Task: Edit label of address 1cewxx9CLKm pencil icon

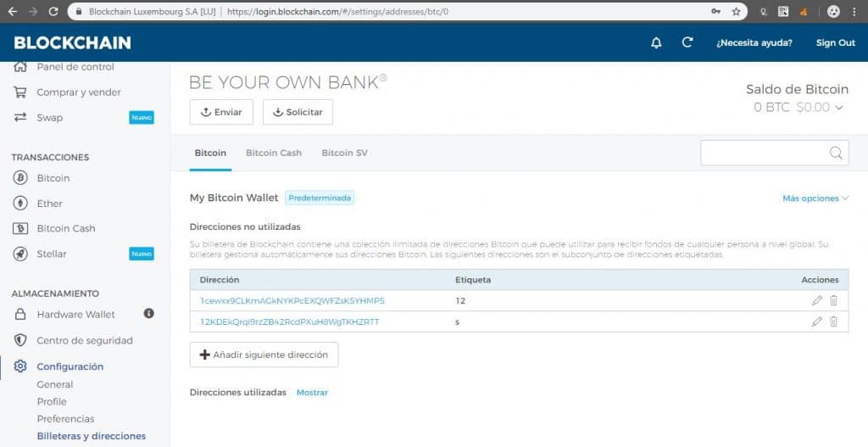Action: [x=816, y=301]
